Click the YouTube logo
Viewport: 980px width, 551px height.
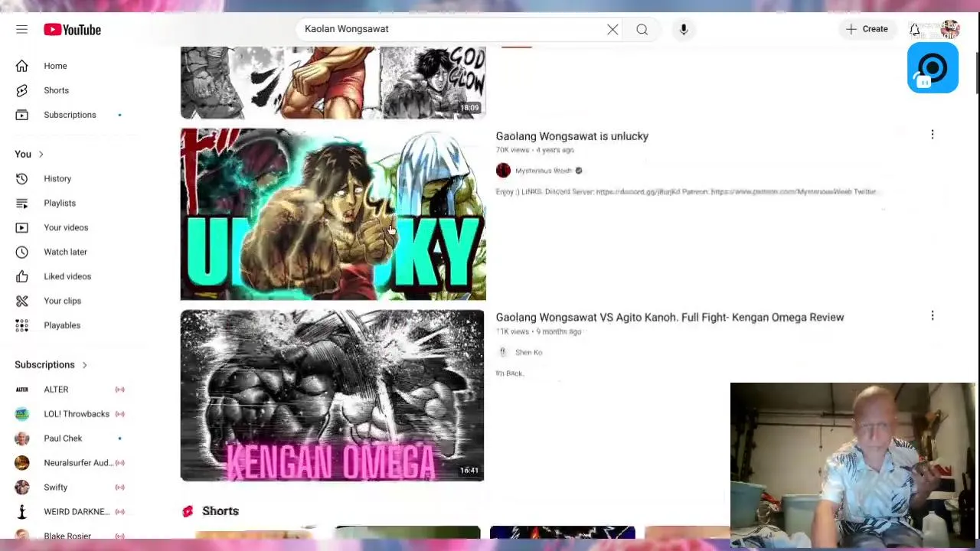[72, 29]
